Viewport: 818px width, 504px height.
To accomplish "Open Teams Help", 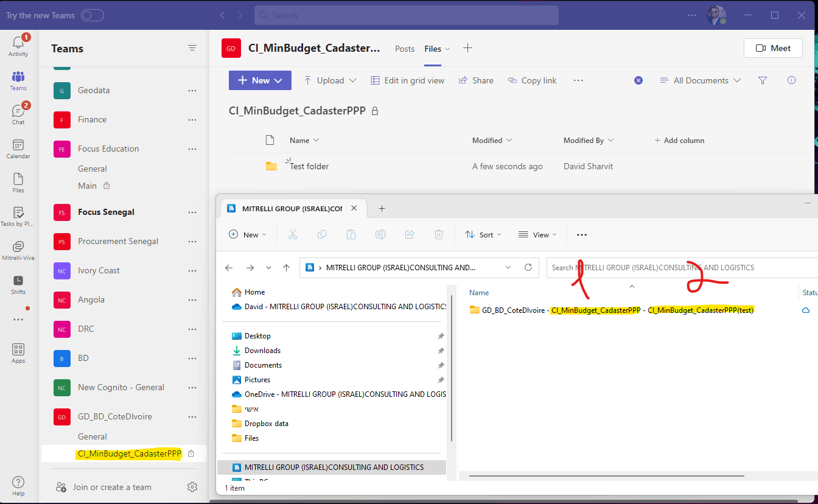I will point(18,485).
